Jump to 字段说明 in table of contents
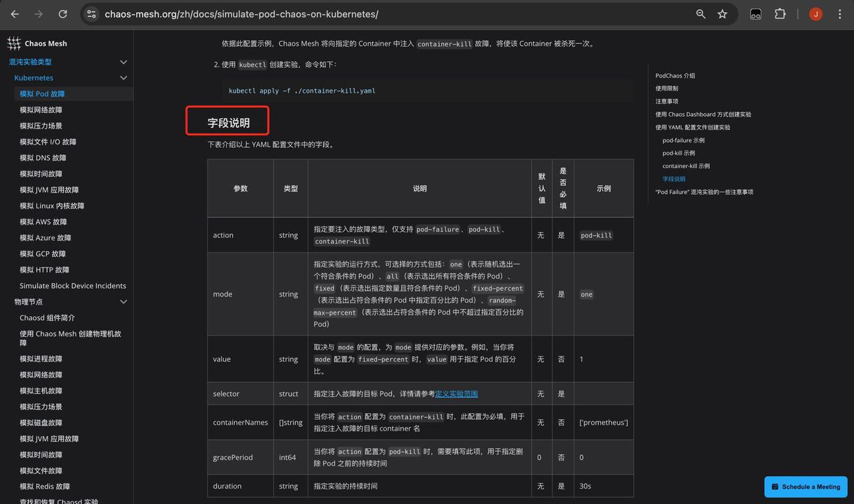The height and width of the screenshot is (504, 854). click(674, 179)
